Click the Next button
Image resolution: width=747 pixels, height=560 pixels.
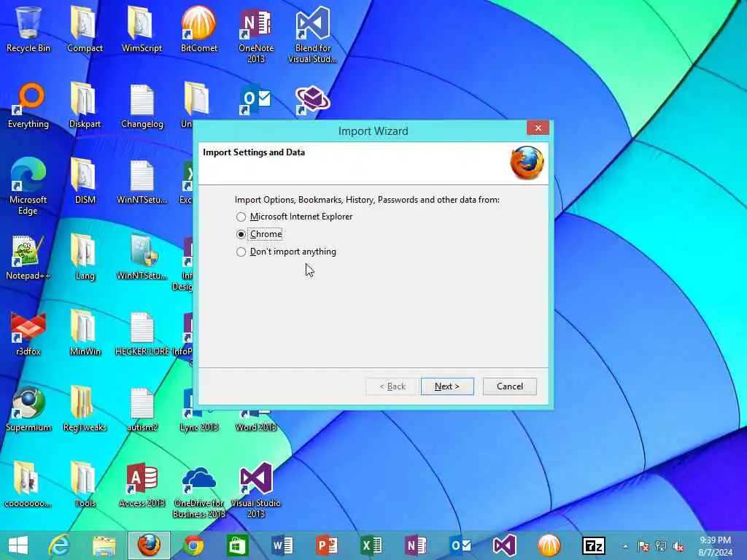447,386
